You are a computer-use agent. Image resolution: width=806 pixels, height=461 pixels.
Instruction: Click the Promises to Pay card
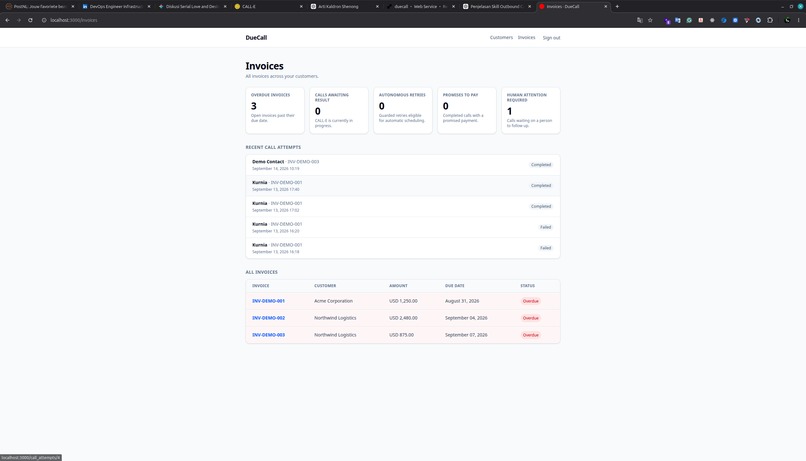(x=467, y=110)
